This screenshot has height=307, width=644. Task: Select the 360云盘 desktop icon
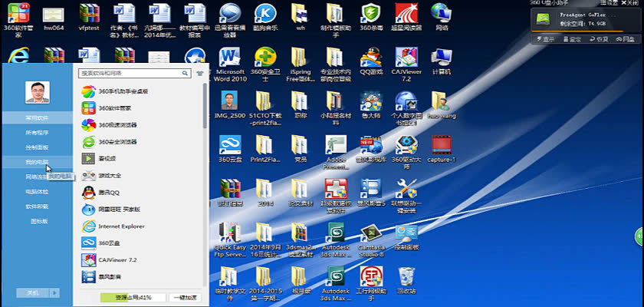pyautogui.click(x=230, y=149)
